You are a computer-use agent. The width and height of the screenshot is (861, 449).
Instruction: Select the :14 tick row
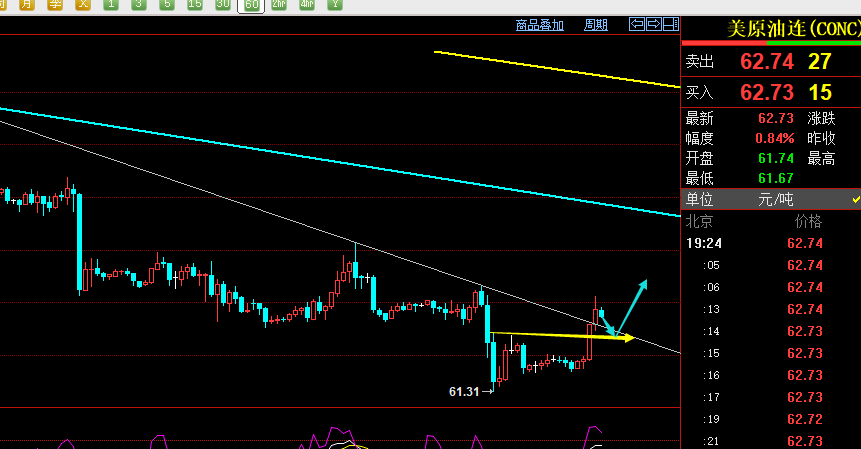coord(771,331)
